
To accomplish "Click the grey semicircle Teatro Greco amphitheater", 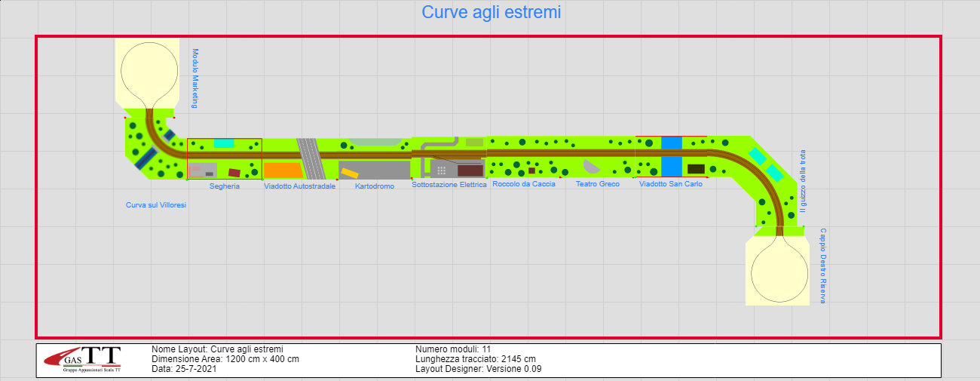I will tap(593, 166).
